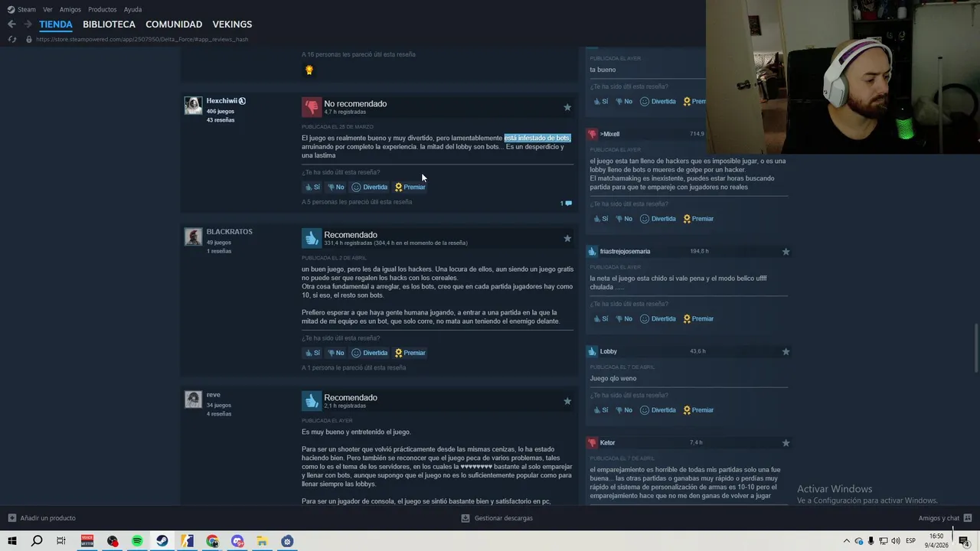
Task: Open BLACKRATOS profile name link
Action: click(x=229, y=232)
